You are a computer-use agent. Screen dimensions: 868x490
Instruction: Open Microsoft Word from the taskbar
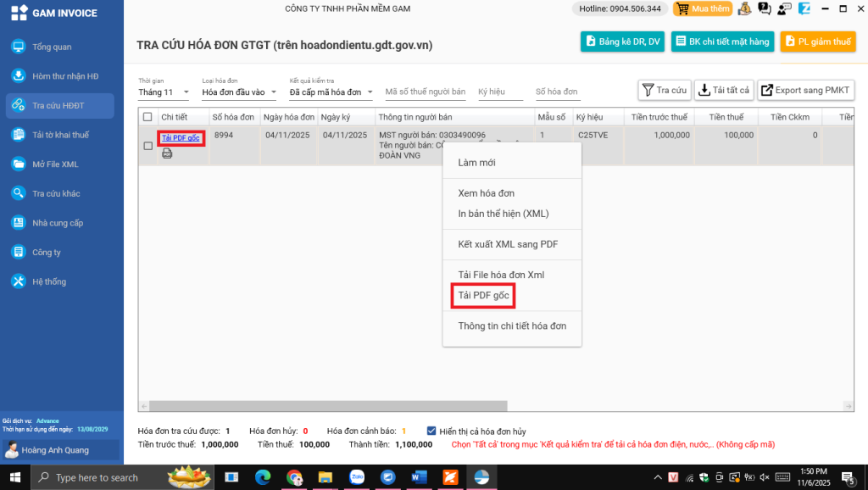419,477
